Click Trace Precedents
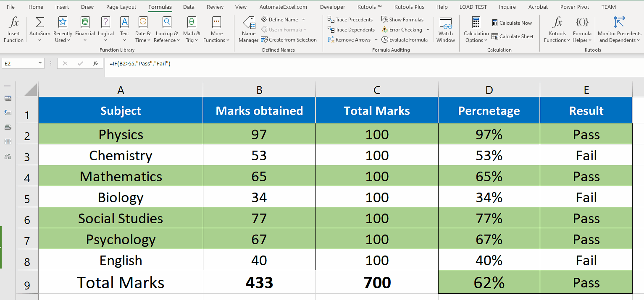This screenshot has width=644, height=300. [x=350, y=19]
